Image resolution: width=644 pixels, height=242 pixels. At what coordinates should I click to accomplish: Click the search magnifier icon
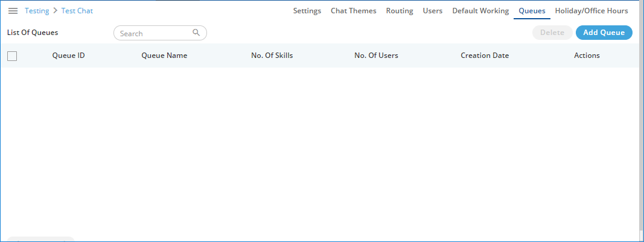(x=196, y=33)
